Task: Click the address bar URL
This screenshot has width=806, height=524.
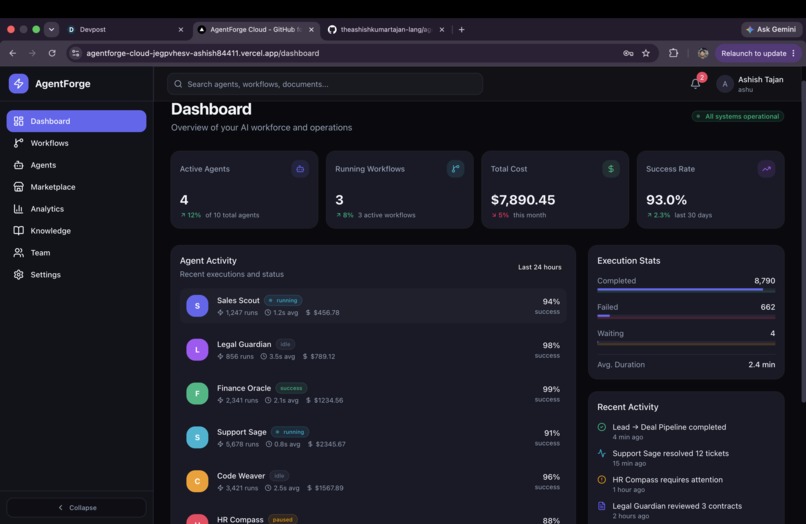Action: pyautogui.click(x=203, y=53)
